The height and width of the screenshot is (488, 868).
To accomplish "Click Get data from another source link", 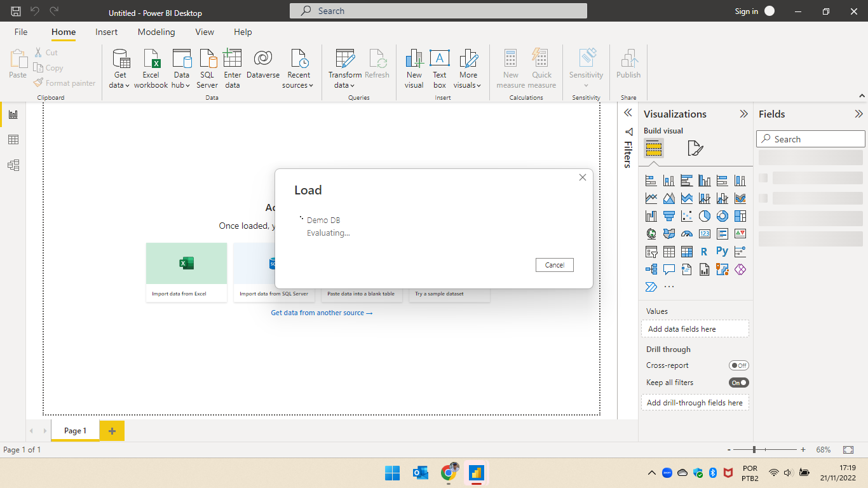I will pos(322,313).
